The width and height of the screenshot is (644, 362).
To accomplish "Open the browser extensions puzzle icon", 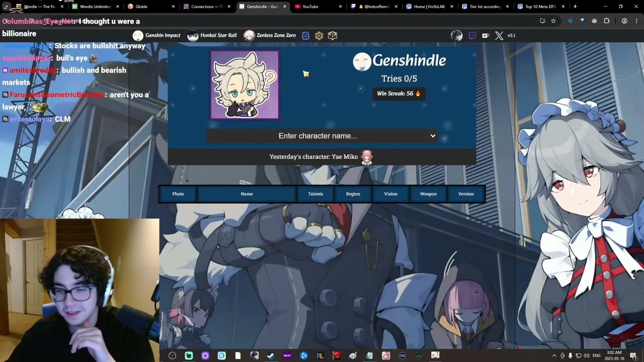I will (x=606, y=21).
